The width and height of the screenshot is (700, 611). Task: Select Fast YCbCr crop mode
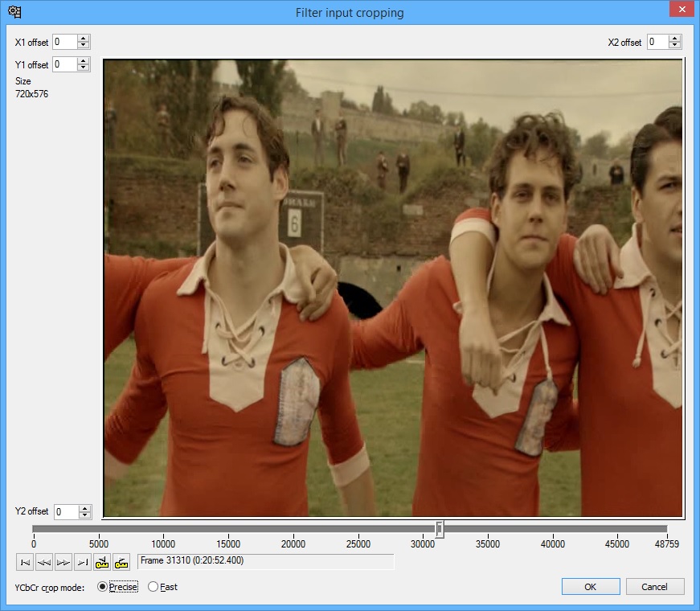click(154, 587)
